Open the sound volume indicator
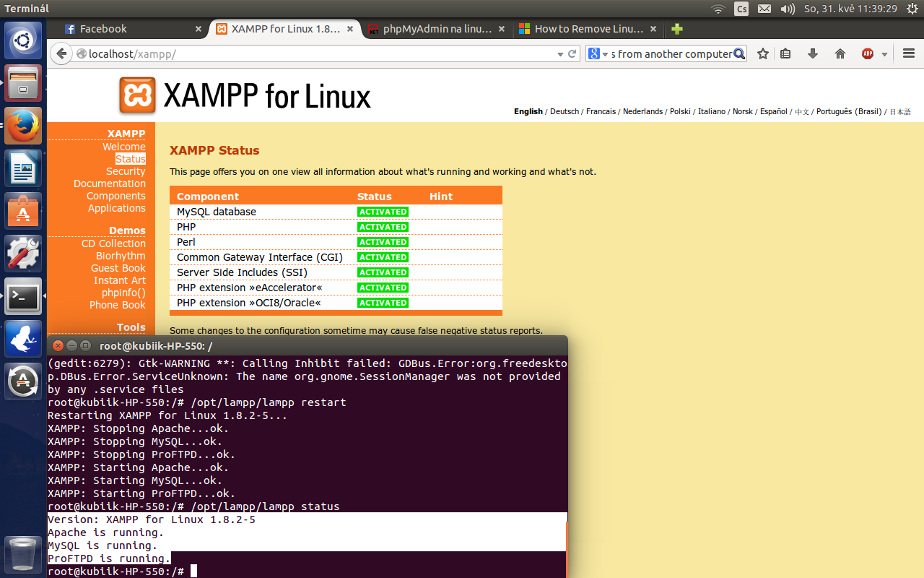Viewport: 924px width, 578px height. 788,9
